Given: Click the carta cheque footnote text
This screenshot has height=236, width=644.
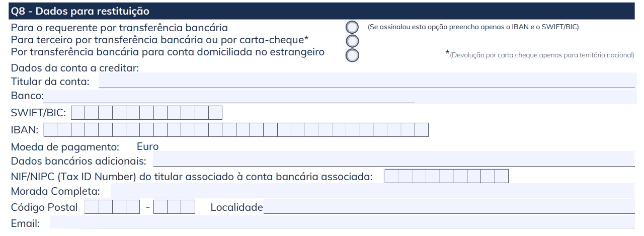Looking at the screenshot, I should 540,55.
